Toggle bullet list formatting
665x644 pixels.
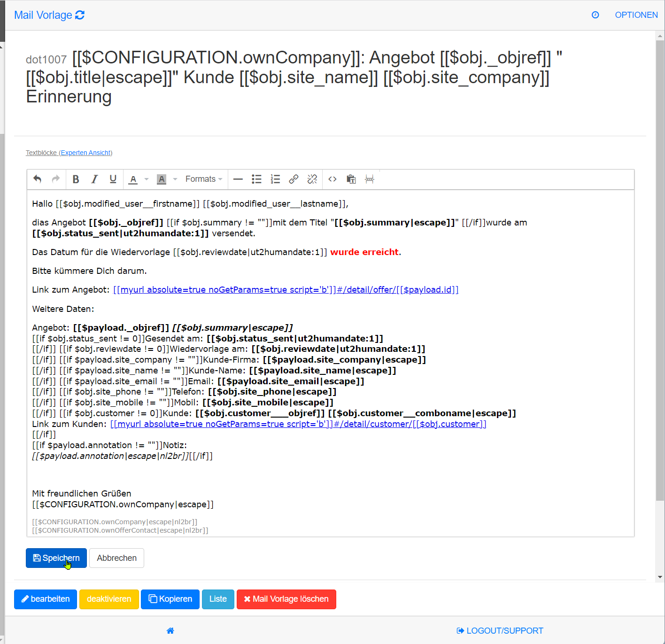pos(256,179)
